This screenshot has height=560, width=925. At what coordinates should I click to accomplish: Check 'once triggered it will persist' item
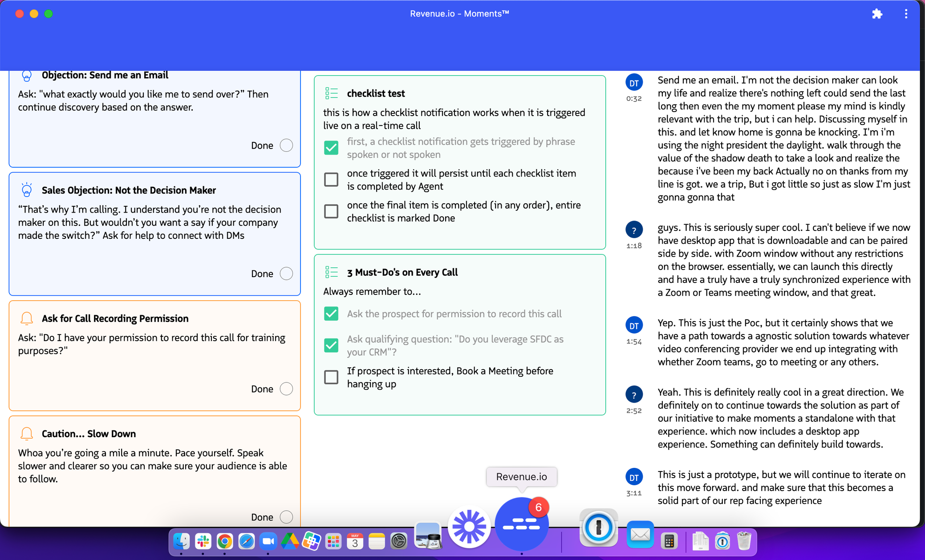pos(331,179)
